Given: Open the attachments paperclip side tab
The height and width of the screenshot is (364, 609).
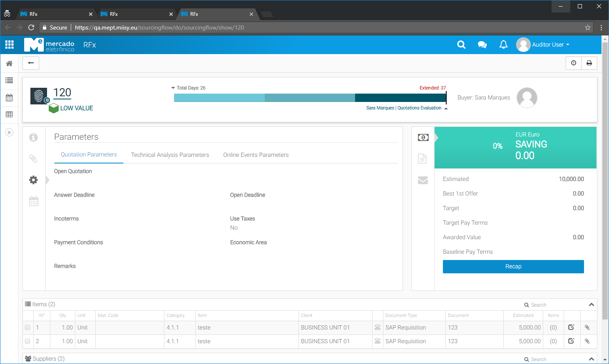Looking at the screenshot, I should [33, 158].
